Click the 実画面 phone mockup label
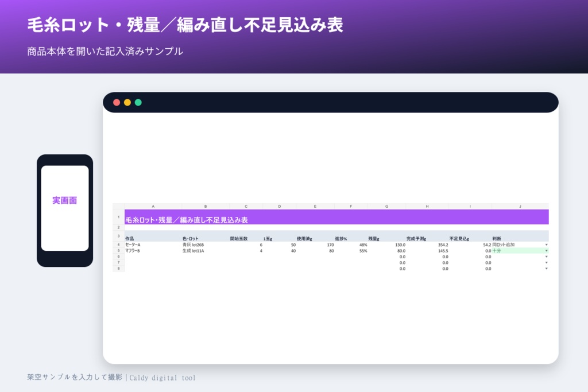This screenshot has width=588, height=392. (64, 200)
